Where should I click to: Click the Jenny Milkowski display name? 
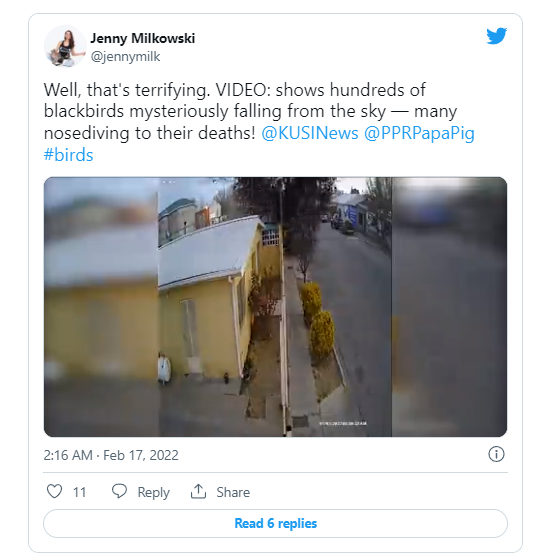click(x=142, y=38)
